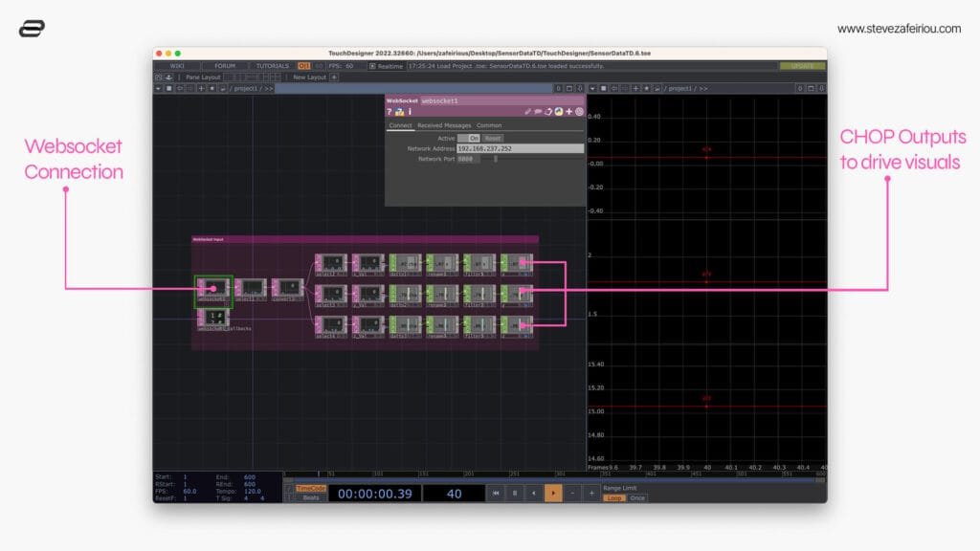Click the UPDATE button

[x=803, y=66]
